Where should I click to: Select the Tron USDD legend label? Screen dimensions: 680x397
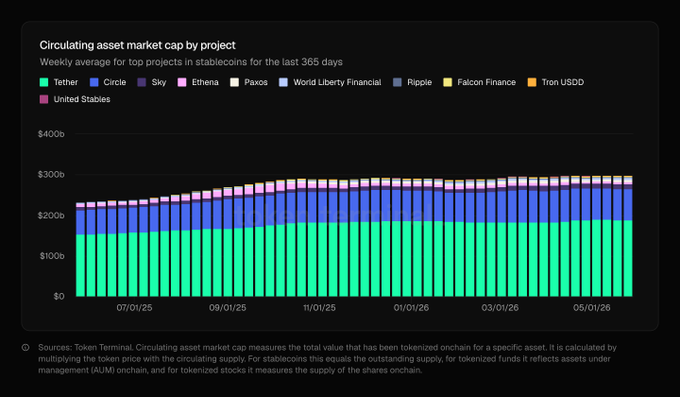coord(562,82)
